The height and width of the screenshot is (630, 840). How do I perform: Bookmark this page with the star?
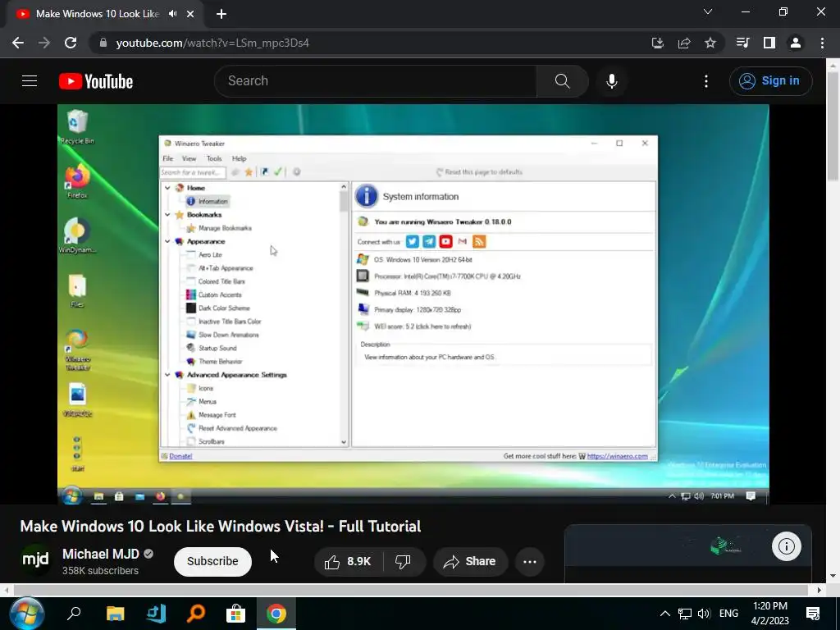(710, 43)
